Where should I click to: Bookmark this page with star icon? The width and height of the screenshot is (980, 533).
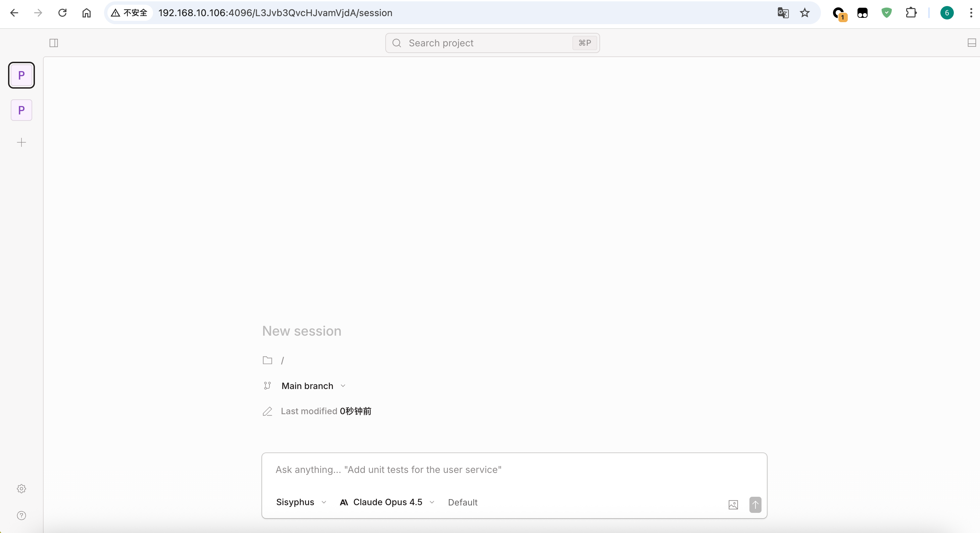point(804,13)
